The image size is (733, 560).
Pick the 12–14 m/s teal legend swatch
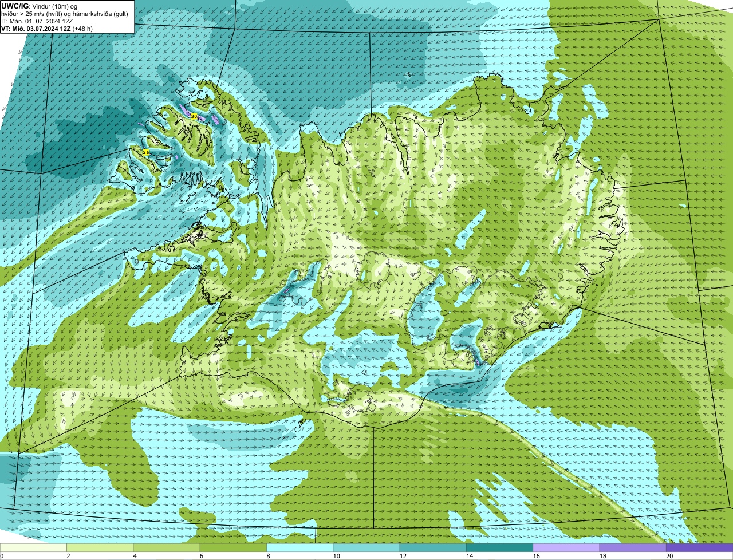tap(433, 548)
